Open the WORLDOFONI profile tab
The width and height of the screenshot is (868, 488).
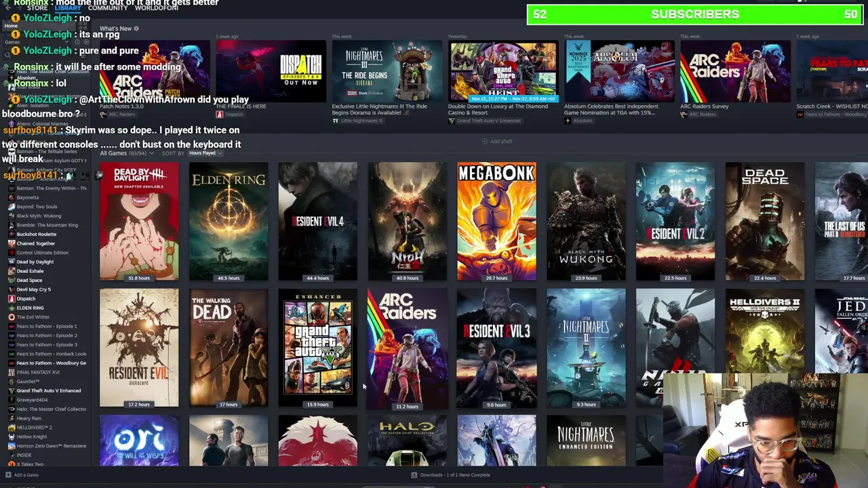(x=157, y=7)
